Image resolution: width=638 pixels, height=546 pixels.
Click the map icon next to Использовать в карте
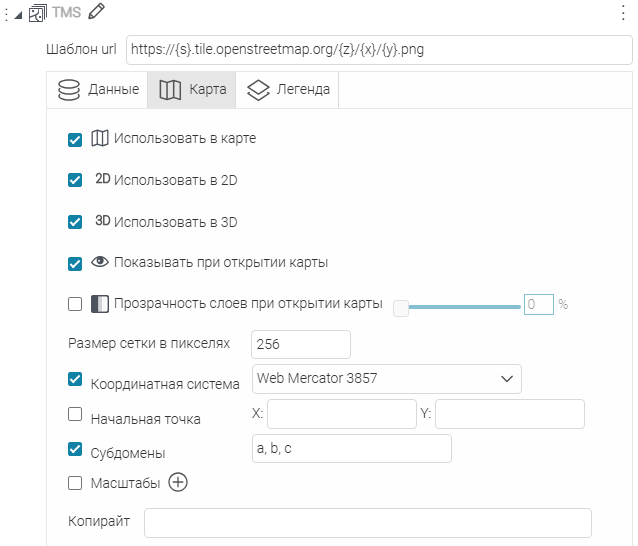[100, 139]
